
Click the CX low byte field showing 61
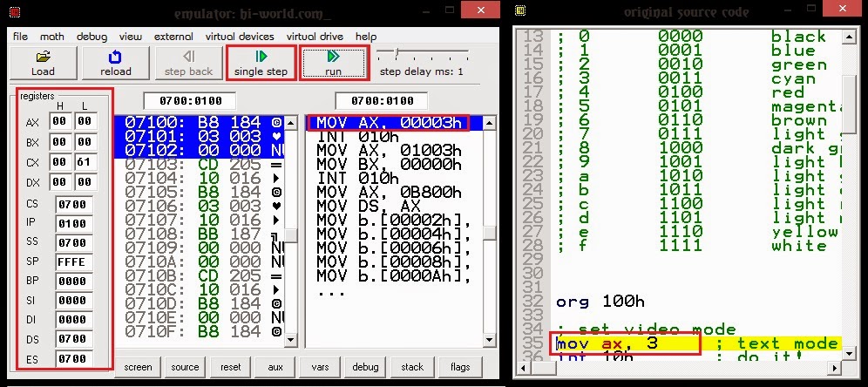point(85,162)
